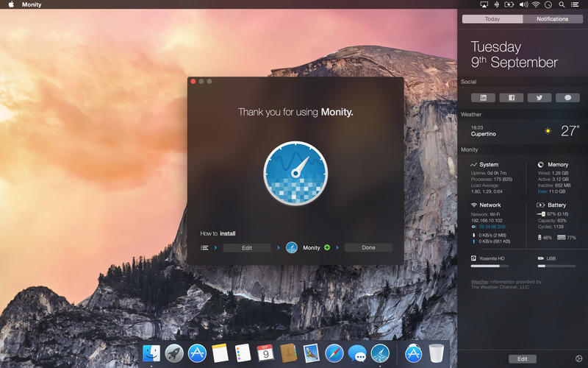Click the System graph icon in Monity widget
Viewport: 588px width, 368px height.
(x=473, y=164)
